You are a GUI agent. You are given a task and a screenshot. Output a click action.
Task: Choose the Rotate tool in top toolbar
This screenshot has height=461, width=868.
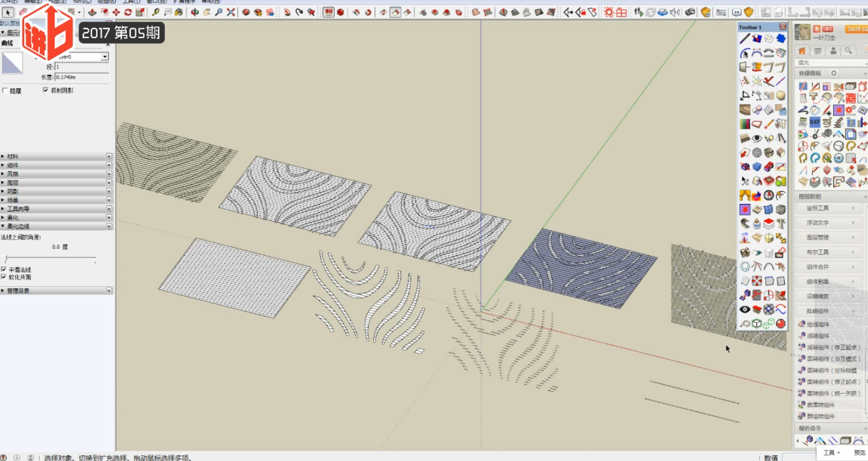coord(128,12)
